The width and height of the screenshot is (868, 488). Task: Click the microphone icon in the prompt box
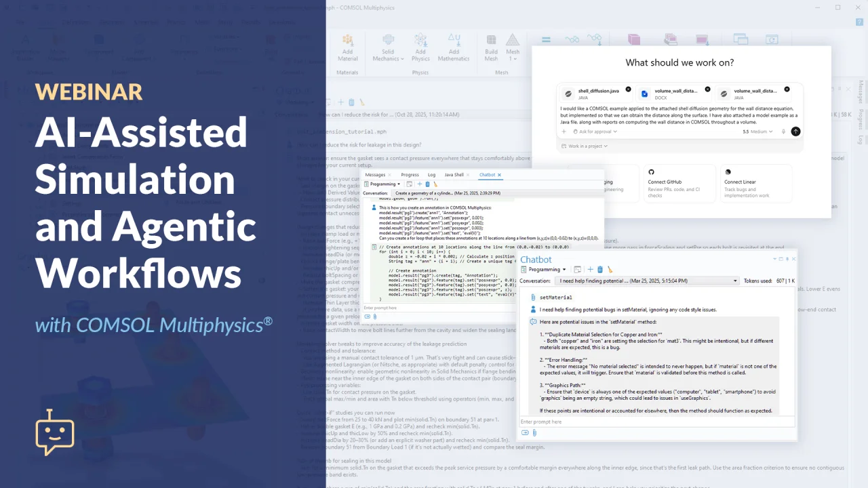(783, 131)
